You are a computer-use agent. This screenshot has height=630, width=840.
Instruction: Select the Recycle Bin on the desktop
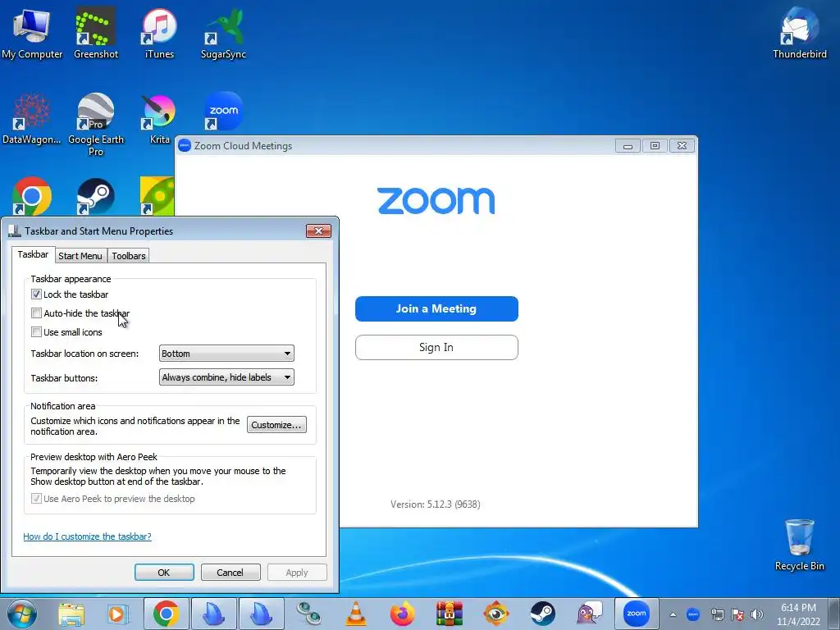click(799, 545)
